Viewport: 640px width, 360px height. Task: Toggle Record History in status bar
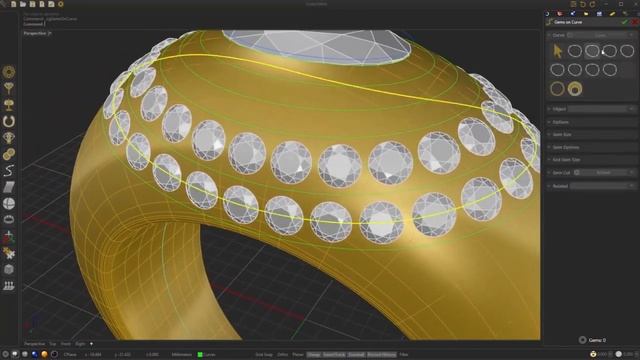[382, 355]
